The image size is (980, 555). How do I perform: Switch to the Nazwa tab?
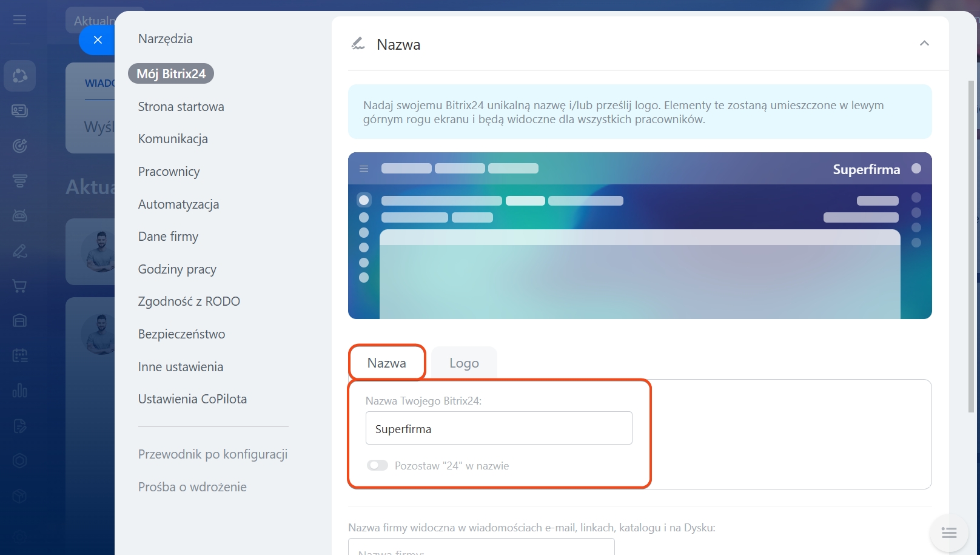click(387, 363)
